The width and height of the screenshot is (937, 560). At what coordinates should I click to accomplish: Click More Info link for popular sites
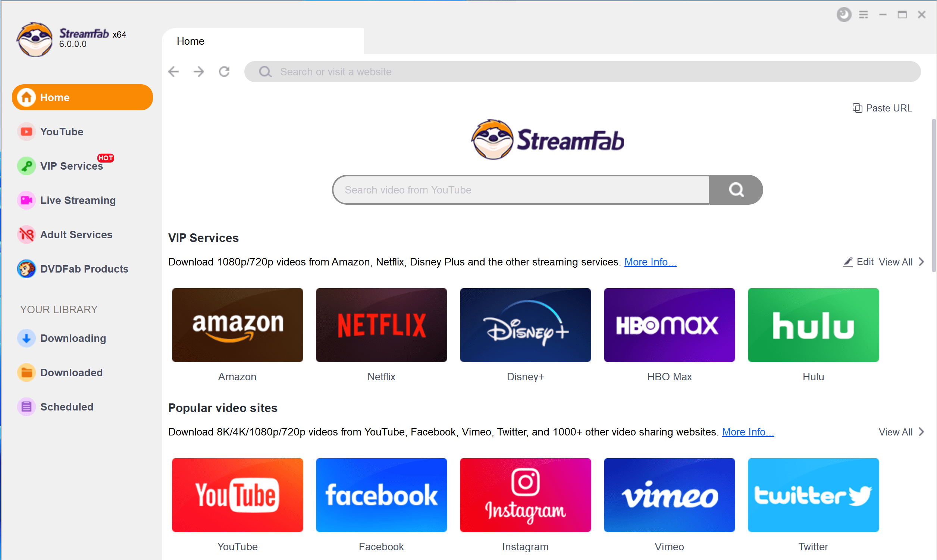(748, 432)
